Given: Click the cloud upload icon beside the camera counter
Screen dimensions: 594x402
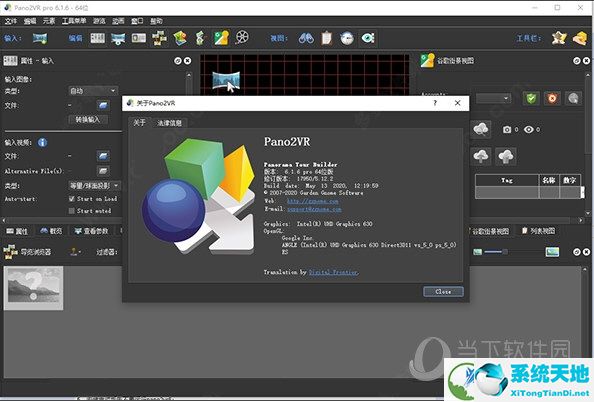Looking at the screenshot, I should click(x=481, y=129).
